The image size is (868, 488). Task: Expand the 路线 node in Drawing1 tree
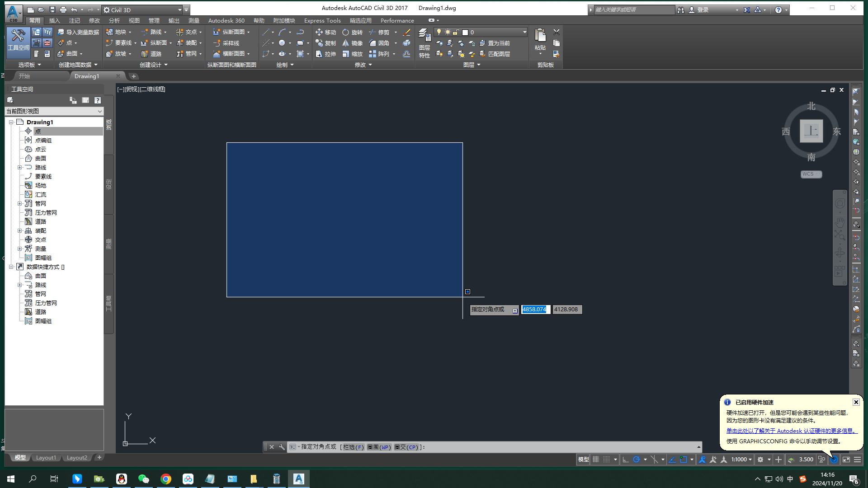20,167
